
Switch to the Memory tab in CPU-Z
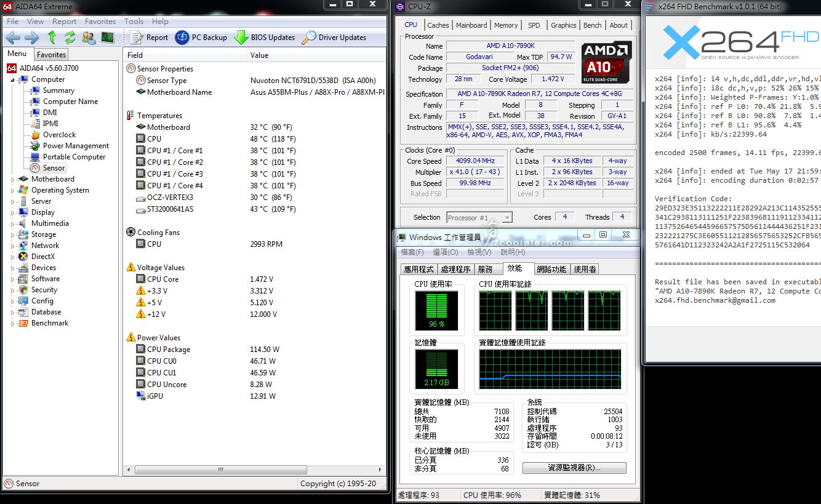pos(505,25)
